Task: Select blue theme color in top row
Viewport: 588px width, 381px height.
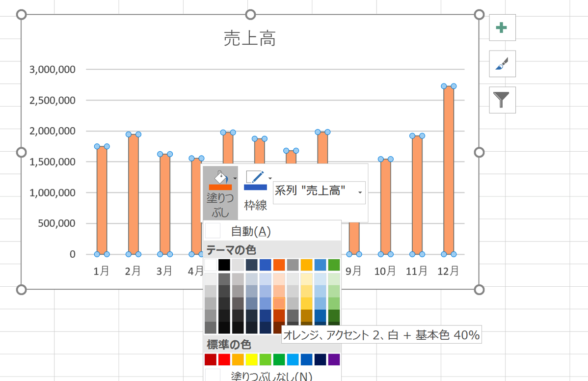Action: tap(266, 265)
